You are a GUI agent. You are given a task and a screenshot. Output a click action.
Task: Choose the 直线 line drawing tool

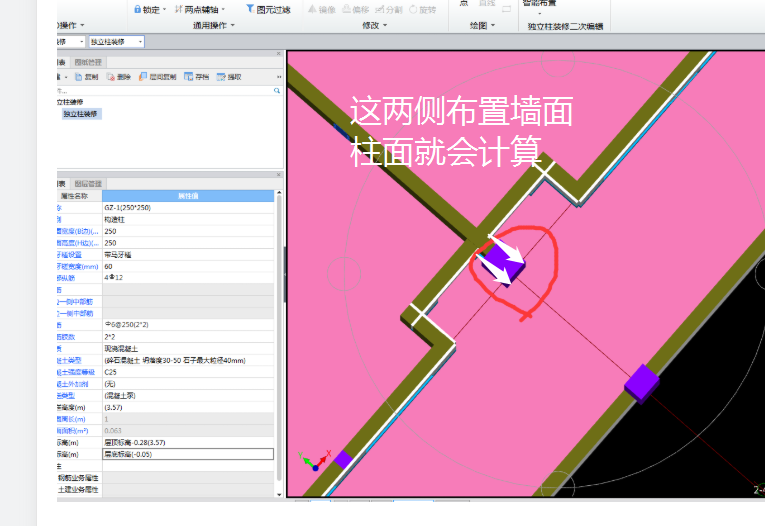[486, 3]
